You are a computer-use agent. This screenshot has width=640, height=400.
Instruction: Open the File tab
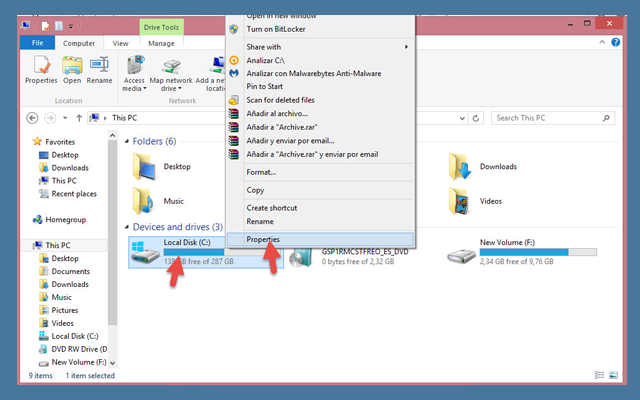(37, 43)
